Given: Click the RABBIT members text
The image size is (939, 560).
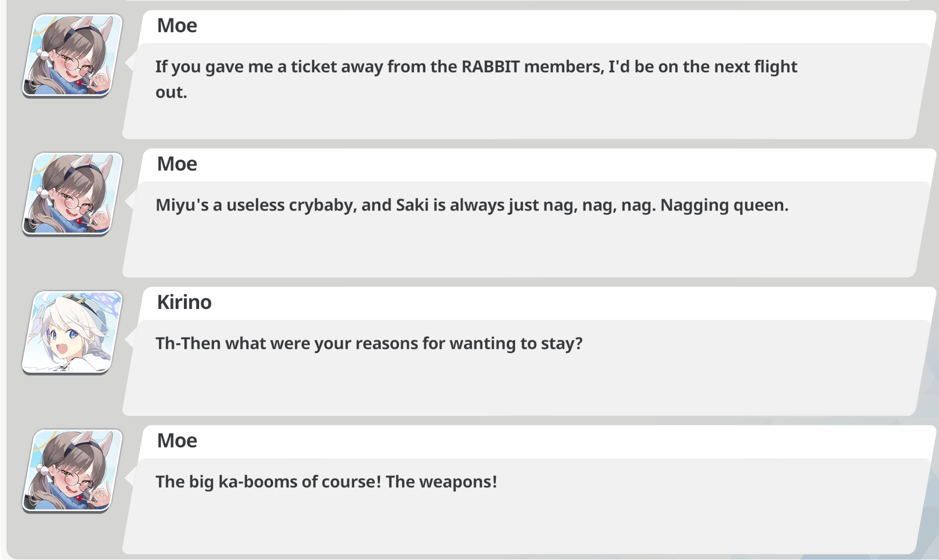Looking at the screenshot, I should [x=532, y=67].
